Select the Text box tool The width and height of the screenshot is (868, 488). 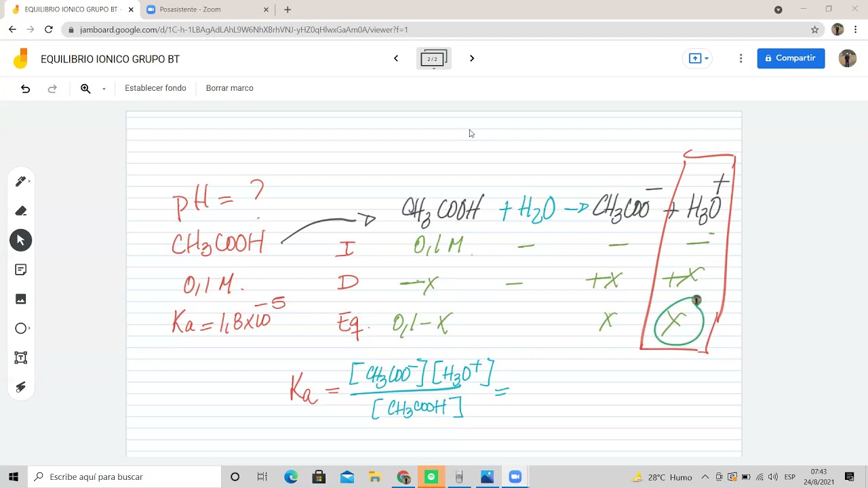(20, 358)
